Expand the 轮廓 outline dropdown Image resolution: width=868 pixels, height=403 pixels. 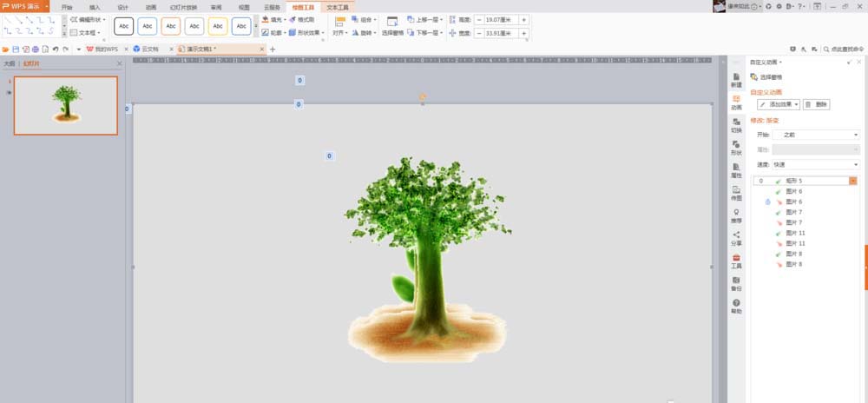tap(285, 33)
